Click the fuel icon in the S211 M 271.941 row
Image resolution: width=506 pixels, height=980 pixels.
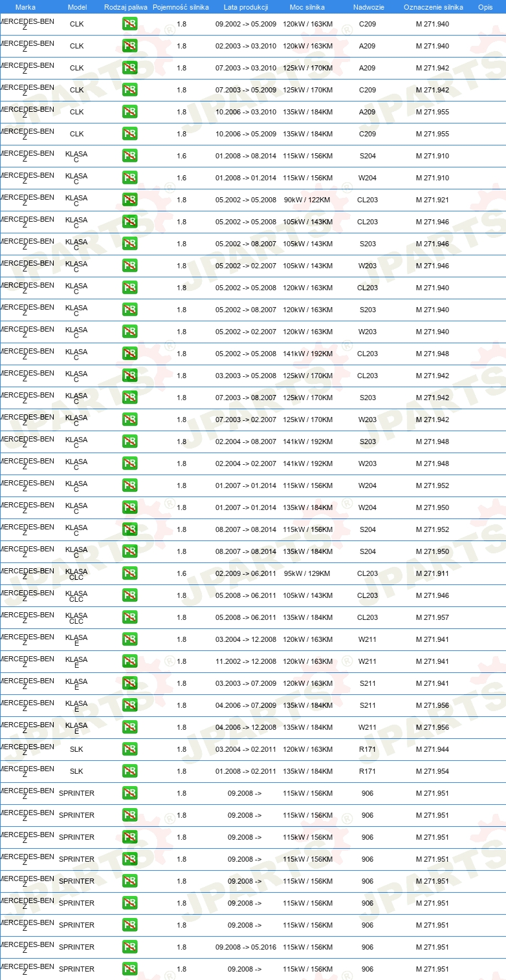(129, 684)
